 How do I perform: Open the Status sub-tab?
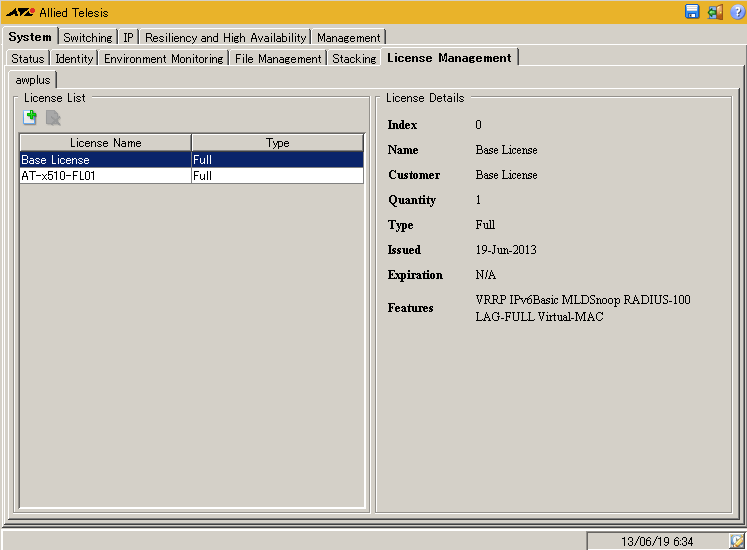click(x=28, y=58)
